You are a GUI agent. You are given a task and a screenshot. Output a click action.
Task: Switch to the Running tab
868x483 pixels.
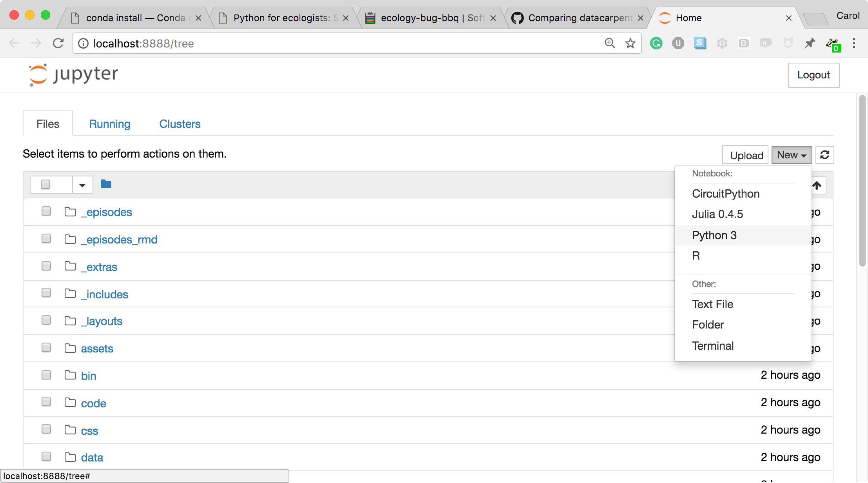coord(109,124)
